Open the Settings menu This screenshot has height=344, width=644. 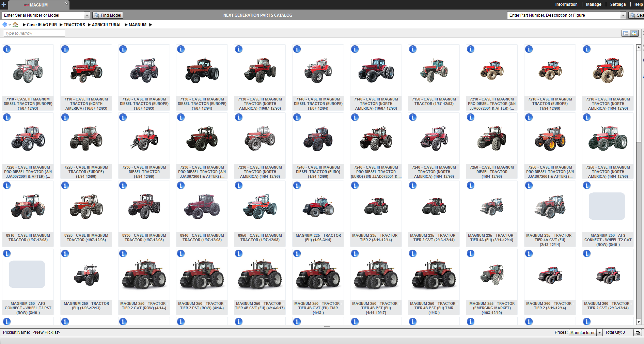coord(618,4)
